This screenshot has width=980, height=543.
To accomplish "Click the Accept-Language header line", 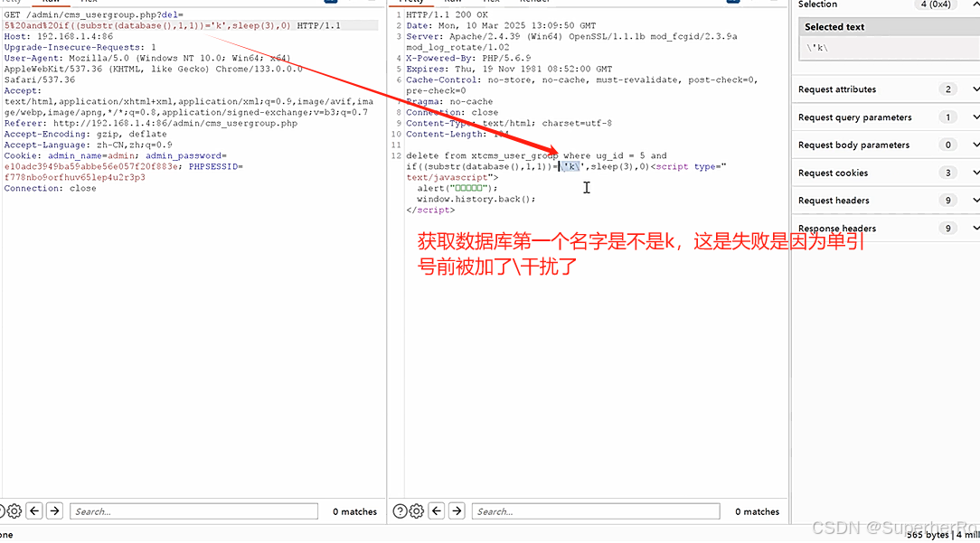I will tap(88, 145).
